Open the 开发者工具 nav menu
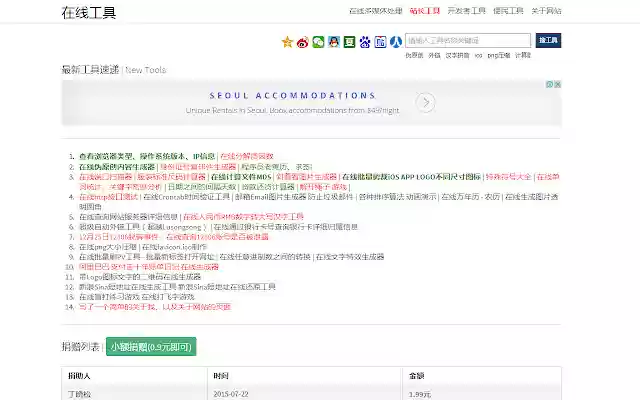This screenshot has height=400, width=640. coord(467,11)
